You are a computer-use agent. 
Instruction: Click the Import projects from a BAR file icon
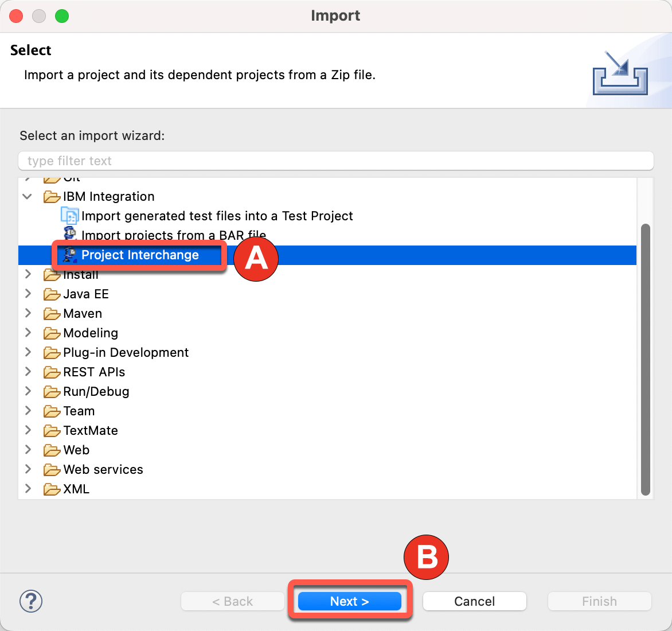click(69, 234)
